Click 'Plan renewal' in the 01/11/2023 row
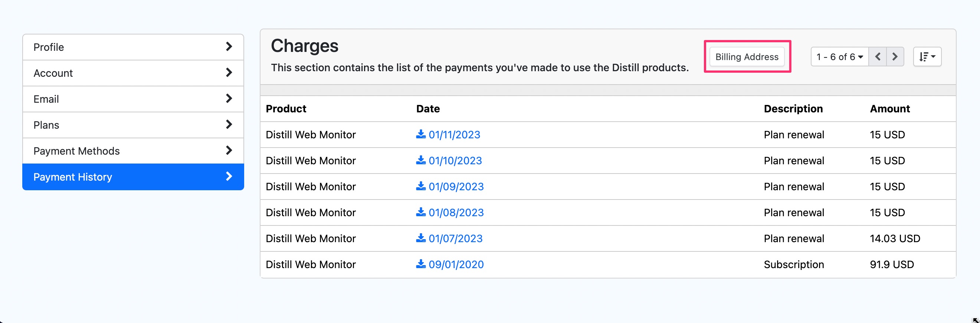The width and height of the screenshot is (980, 323). (x=794, y=135)
